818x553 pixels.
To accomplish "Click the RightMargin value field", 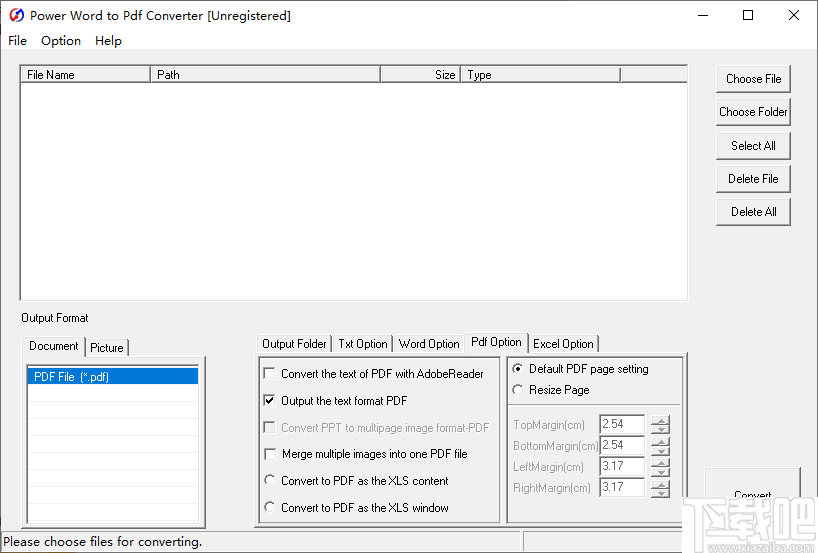I will pyautogui.click(x=622, y=487).
